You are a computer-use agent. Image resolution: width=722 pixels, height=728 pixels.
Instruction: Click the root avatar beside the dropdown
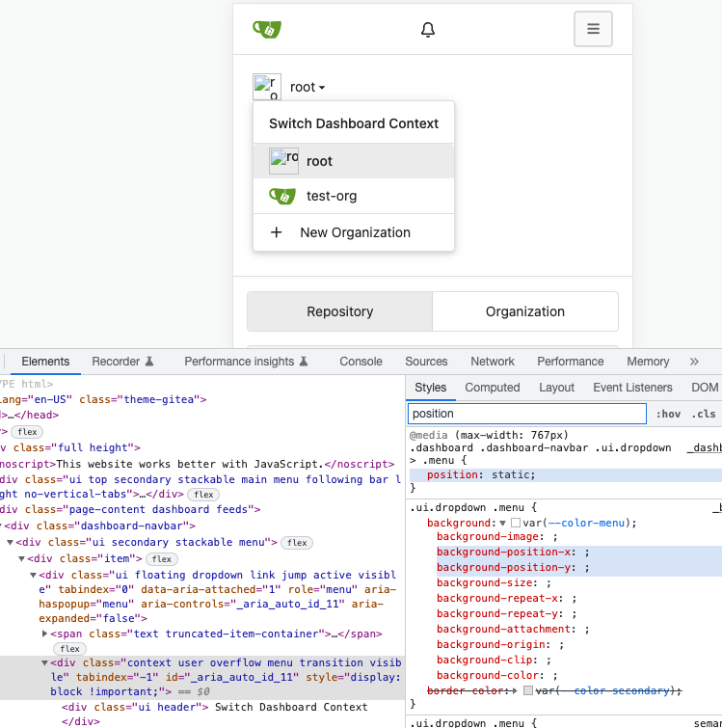pyautogui.click(x=267, y=87)
